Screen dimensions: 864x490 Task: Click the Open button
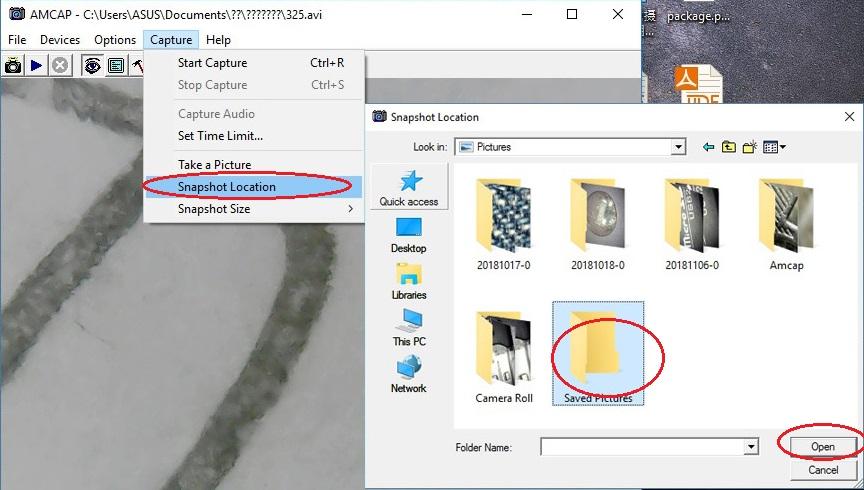823,446
